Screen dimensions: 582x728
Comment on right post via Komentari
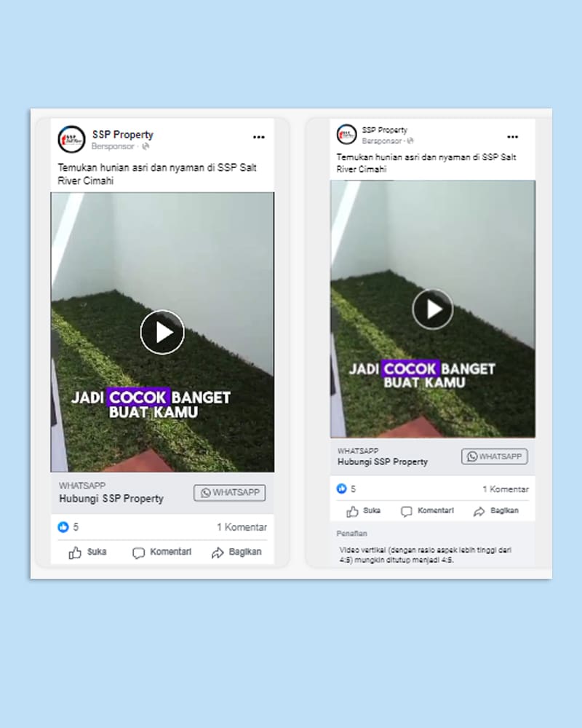click(427, 511)
